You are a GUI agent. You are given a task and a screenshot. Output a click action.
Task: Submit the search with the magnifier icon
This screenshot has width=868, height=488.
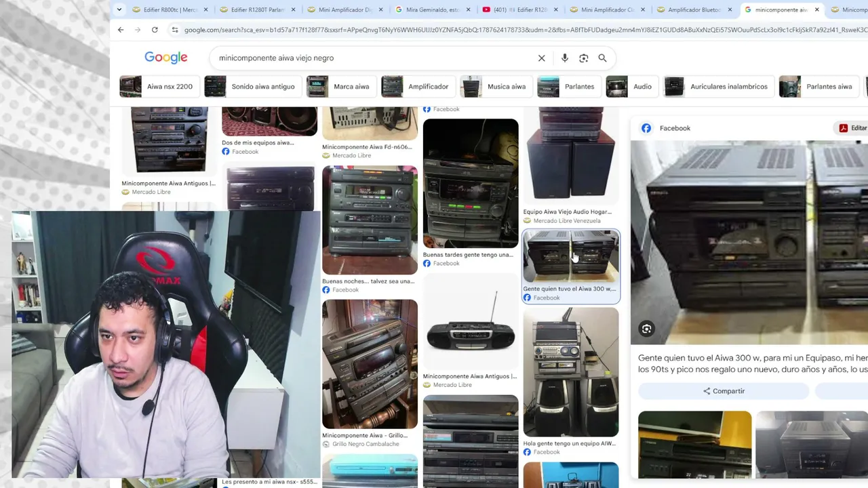(x=602, y=58)
